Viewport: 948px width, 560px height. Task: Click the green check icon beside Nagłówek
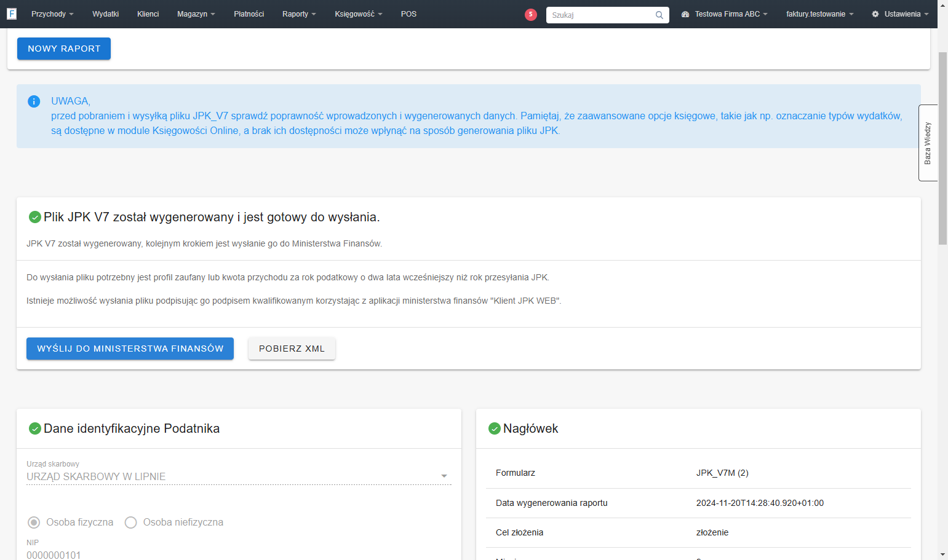[x=495, y=428]
